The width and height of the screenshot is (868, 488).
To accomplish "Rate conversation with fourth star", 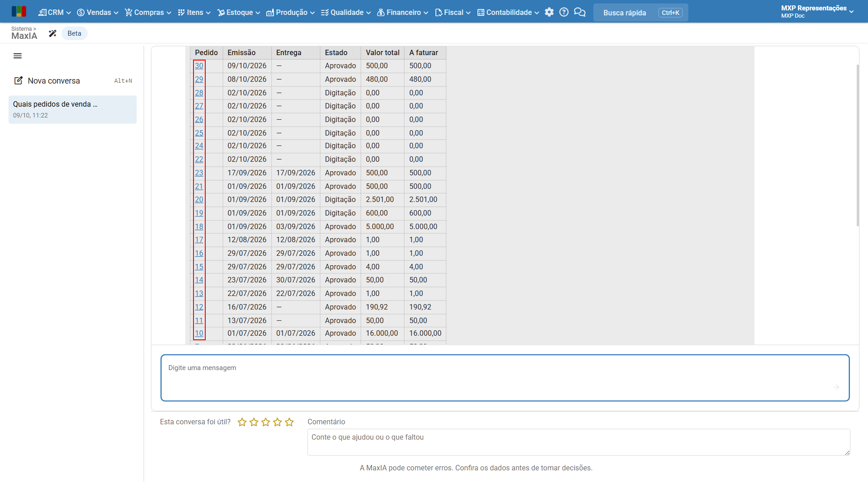I will tap(277, 422).
